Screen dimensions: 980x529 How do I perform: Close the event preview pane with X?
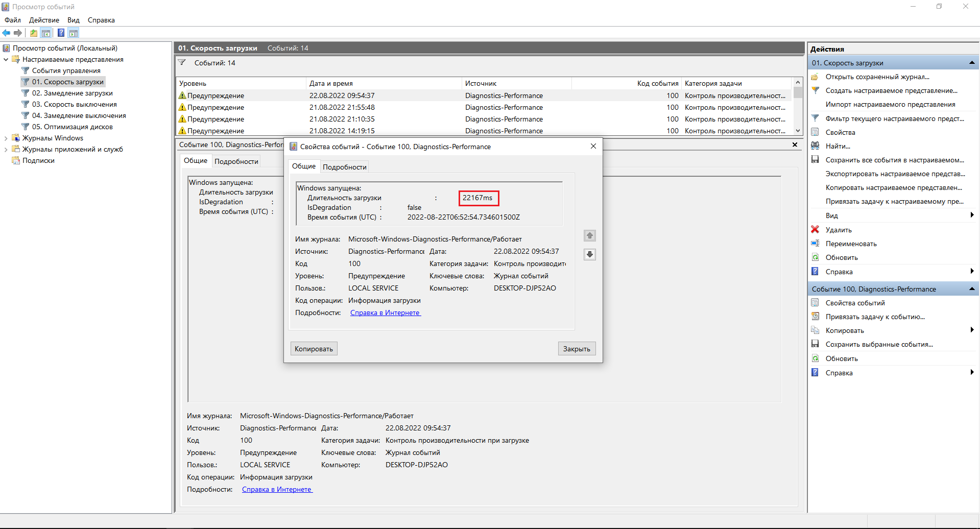(x=795, y=145)
